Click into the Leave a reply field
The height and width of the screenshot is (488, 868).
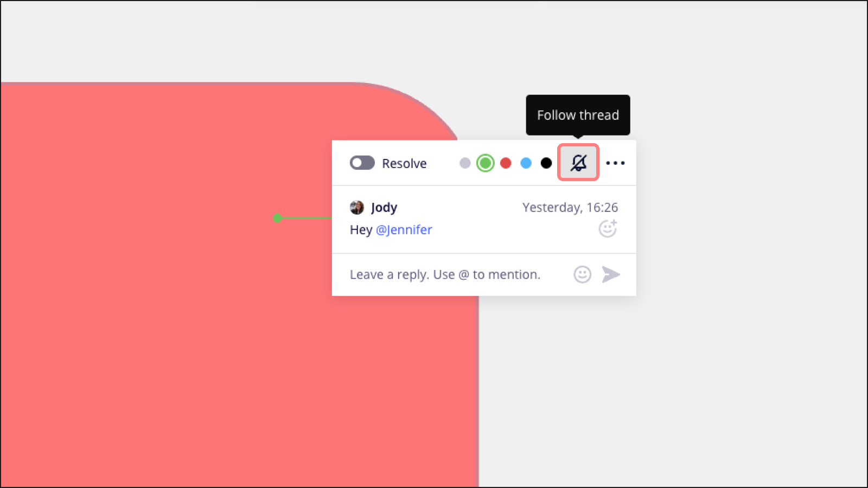coord(445,274)
